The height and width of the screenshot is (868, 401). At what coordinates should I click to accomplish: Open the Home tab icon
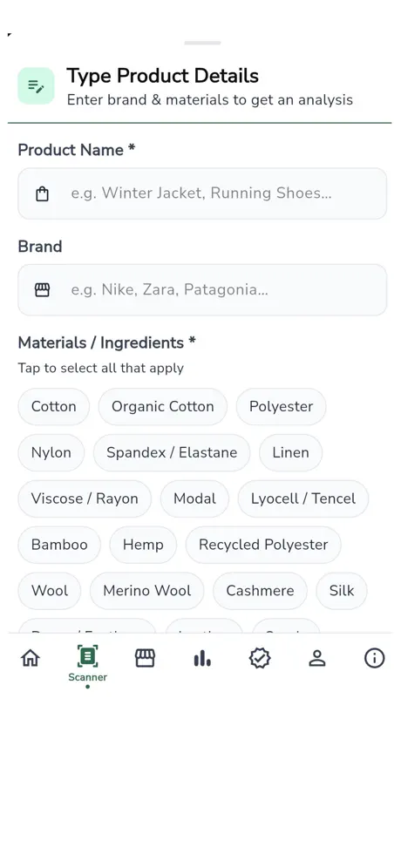click(x=31, y=658)
